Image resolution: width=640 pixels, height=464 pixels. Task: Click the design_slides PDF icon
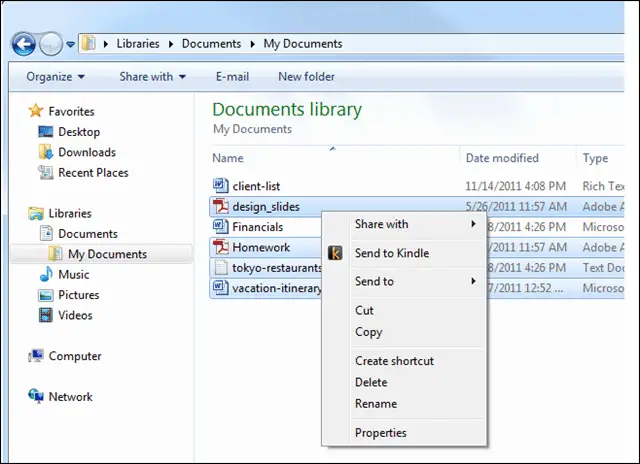pyautogui.click(x=221, y=206)
